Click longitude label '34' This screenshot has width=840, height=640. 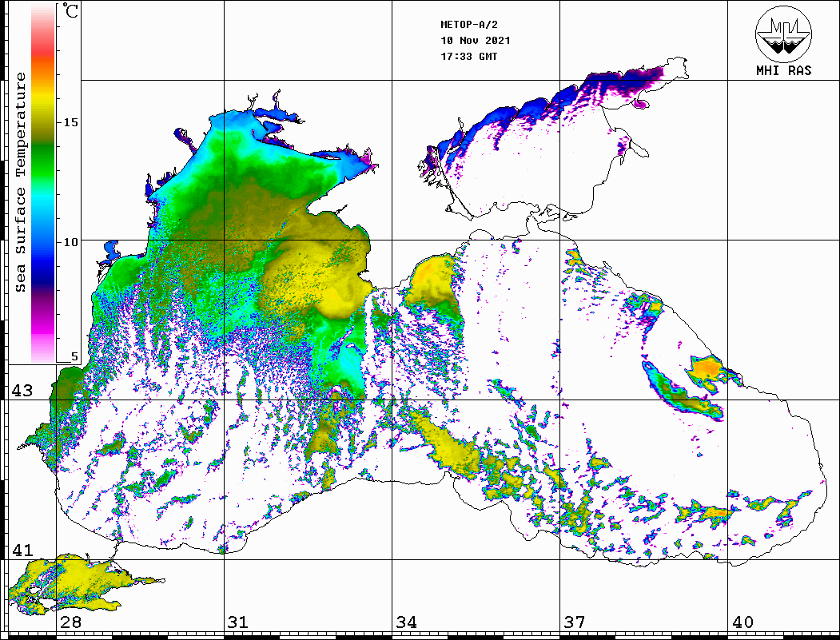[407, 622]
